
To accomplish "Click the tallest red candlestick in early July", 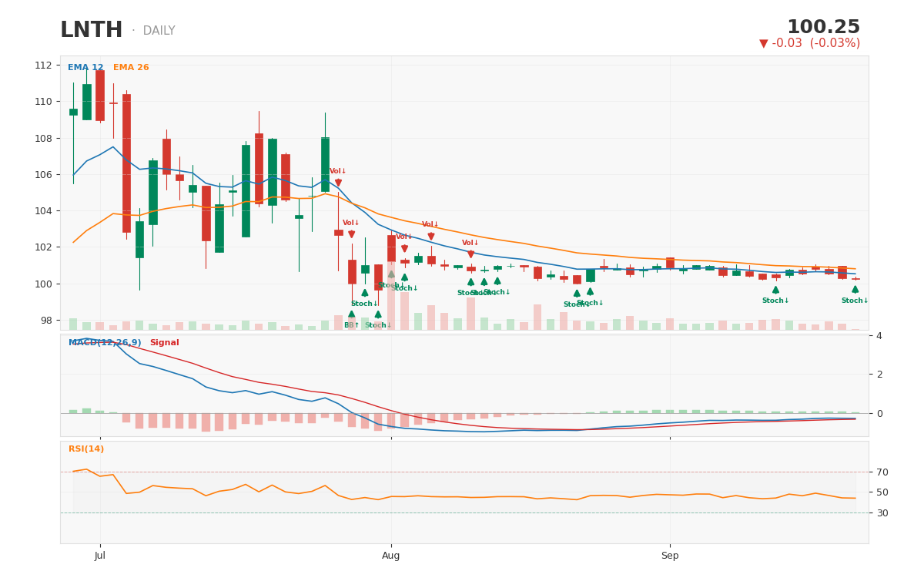I will (x=126, y=163).
